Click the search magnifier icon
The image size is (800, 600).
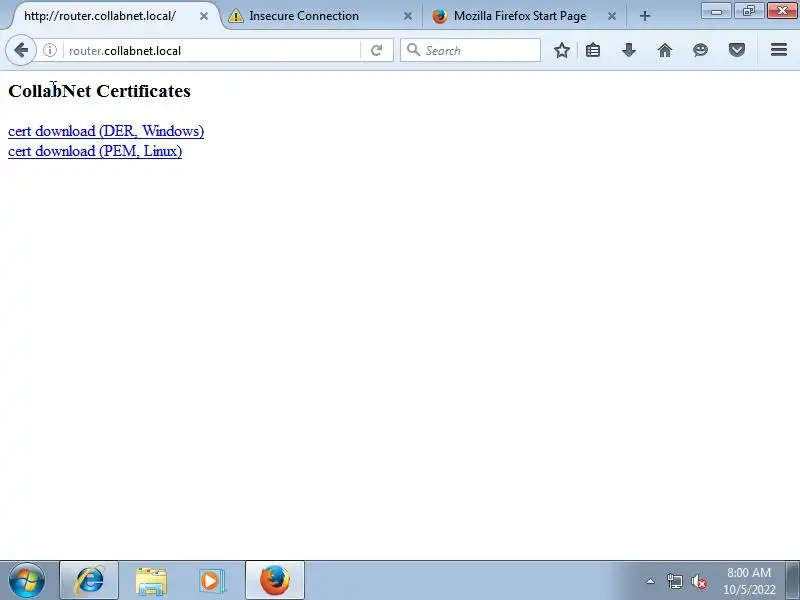tap(413, 50)
